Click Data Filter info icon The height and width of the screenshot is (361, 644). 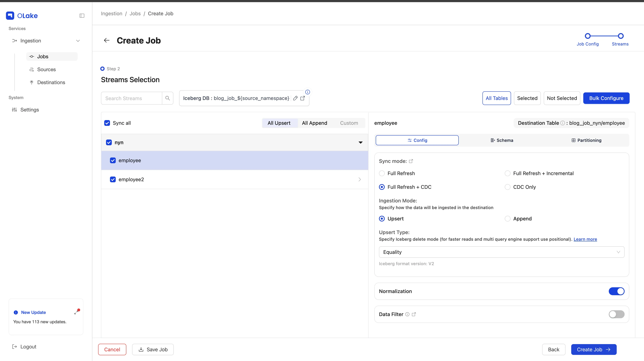[x=407, y=314]
